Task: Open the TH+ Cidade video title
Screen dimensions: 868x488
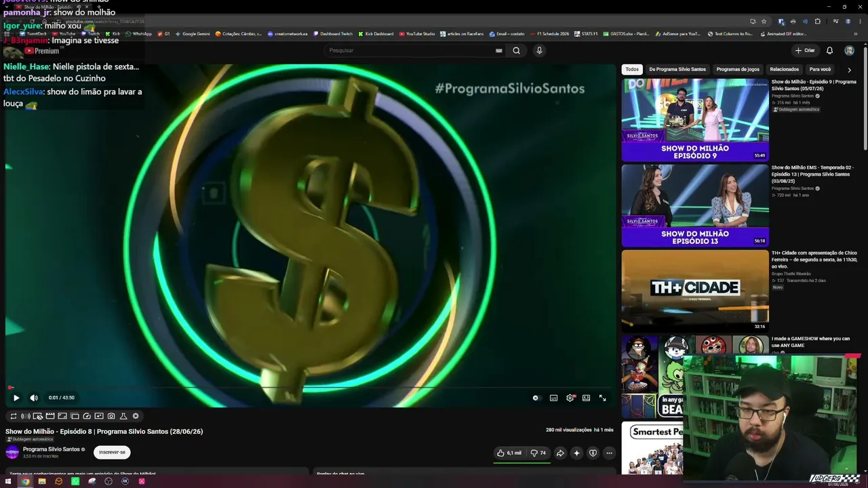Action: click(x=814, y=260)
